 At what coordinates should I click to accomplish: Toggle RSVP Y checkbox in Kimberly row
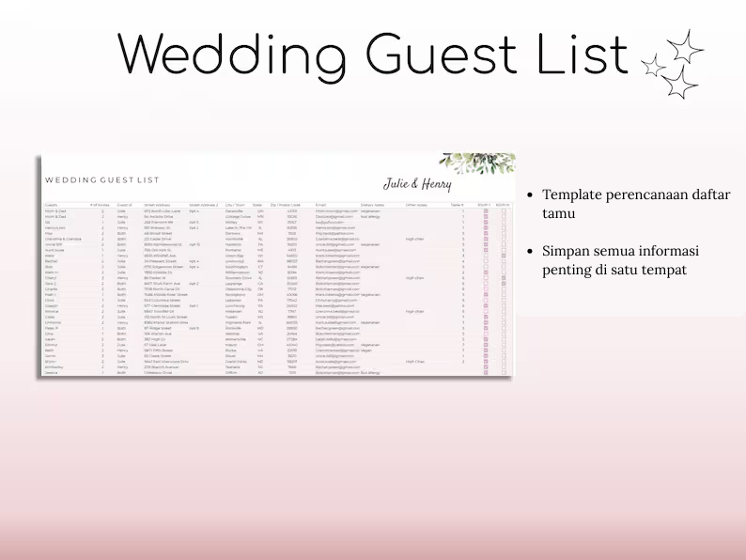486,366
